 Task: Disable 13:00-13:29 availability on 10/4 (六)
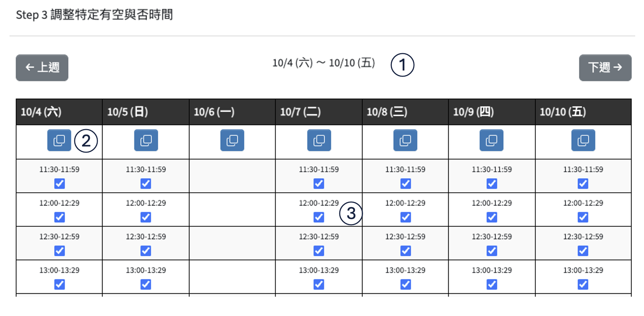pos(60,284)
